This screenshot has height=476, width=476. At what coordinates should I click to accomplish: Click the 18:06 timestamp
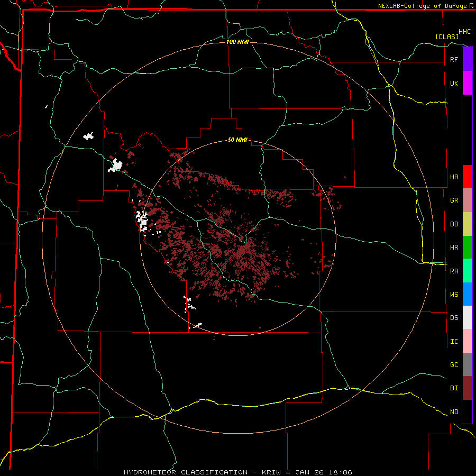(341, 472)
